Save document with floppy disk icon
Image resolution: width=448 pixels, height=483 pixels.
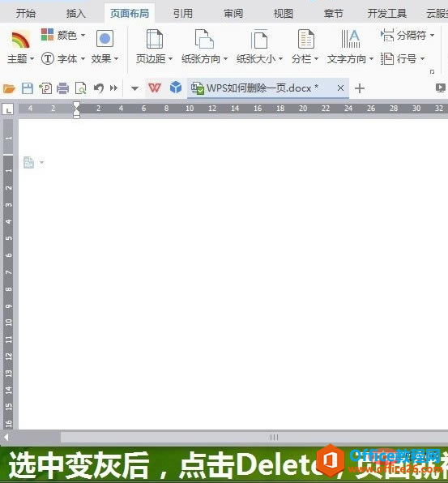(x=28, y=88)
